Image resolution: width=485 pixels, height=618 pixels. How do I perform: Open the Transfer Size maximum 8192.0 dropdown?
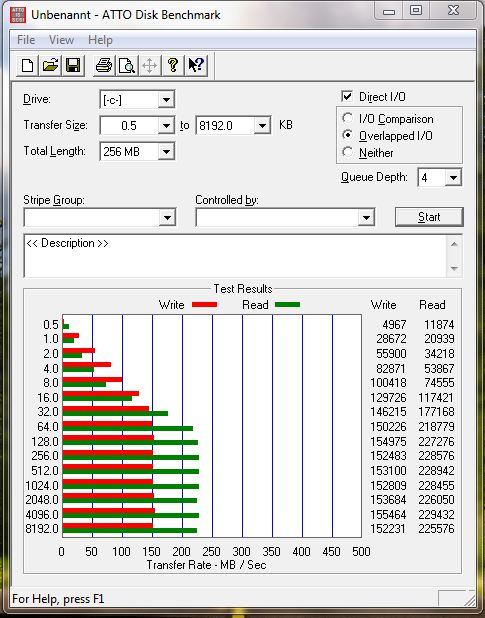(262, 126)
